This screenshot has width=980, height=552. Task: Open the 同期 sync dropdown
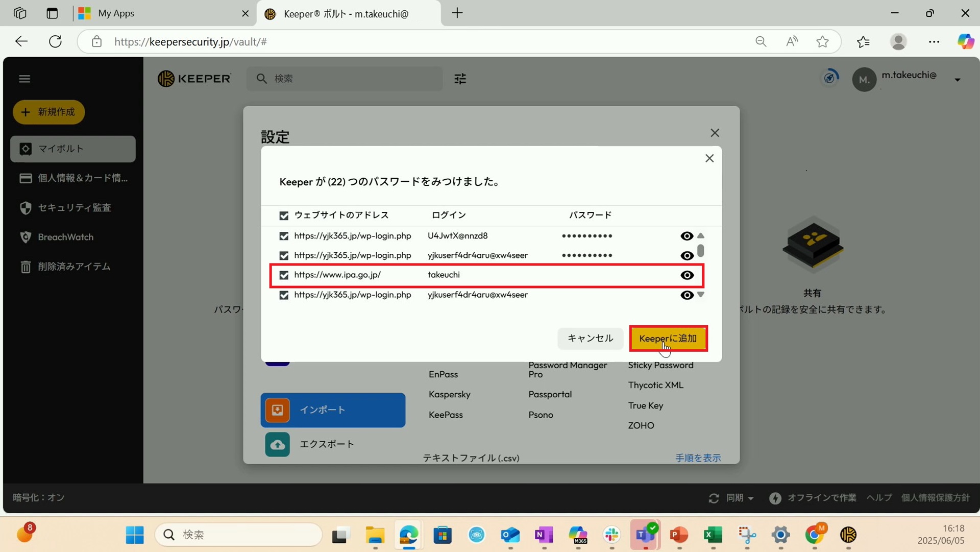pyautogui.click(x=739, y=498)
